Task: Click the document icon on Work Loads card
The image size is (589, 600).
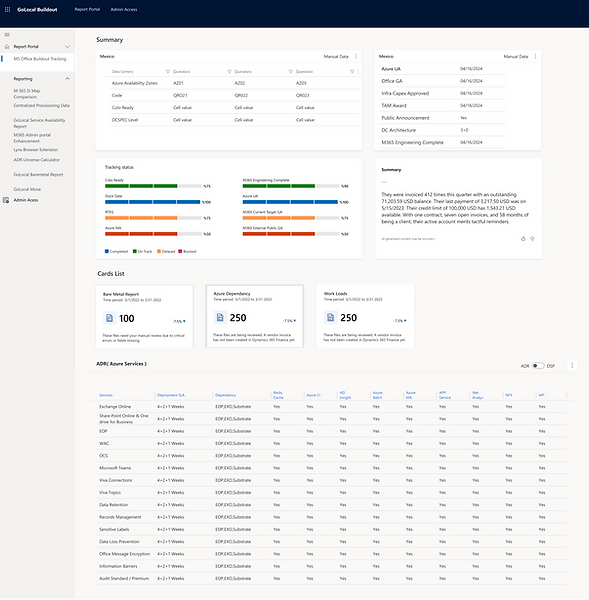Action: click(331, 317)
